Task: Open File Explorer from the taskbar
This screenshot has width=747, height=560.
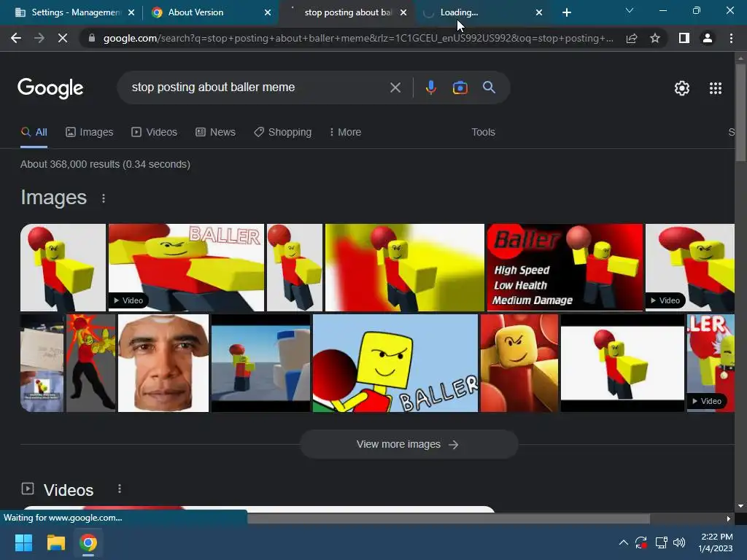Action: point(55,542)
